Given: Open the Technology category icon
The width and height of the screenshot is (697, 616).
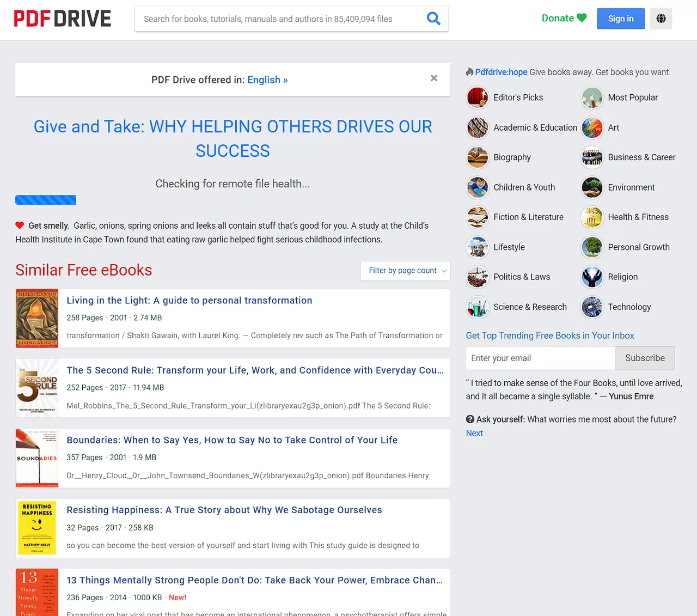Looking at the screenshot, I should (x=592, y=307).
